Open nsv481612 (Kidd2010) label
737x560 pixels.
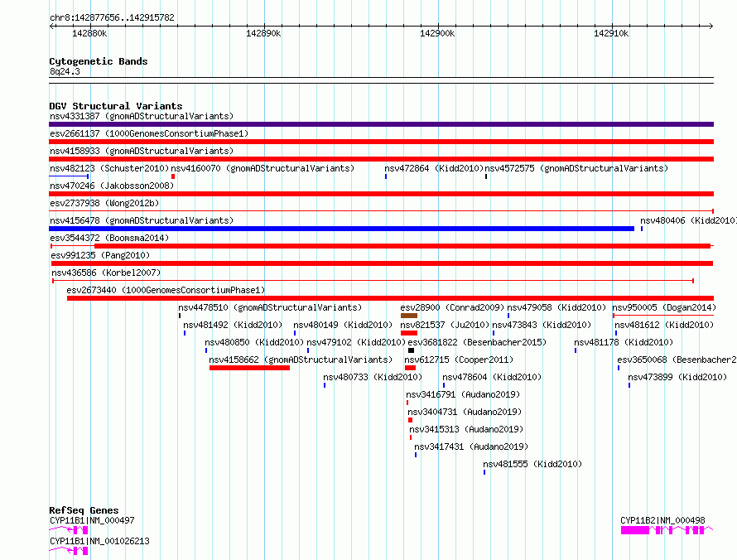pyautogui.click(x=664, y=325)
